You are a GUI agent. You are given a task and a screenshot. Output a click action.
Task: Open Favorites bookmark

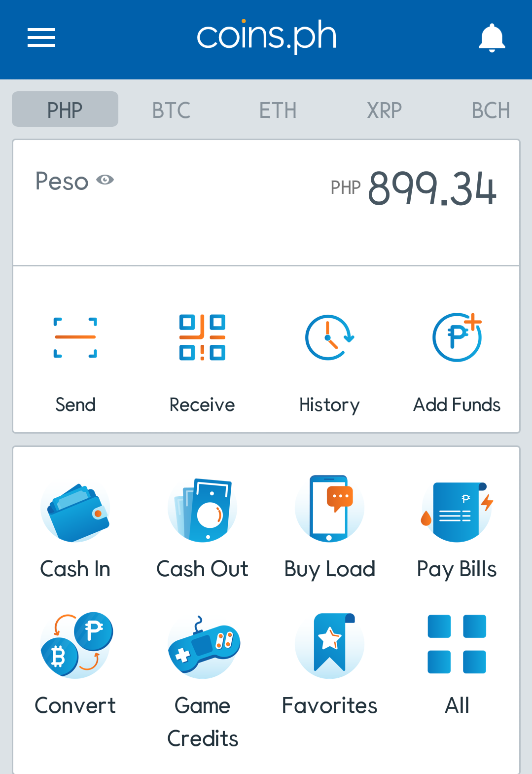[x=329, y=645]
